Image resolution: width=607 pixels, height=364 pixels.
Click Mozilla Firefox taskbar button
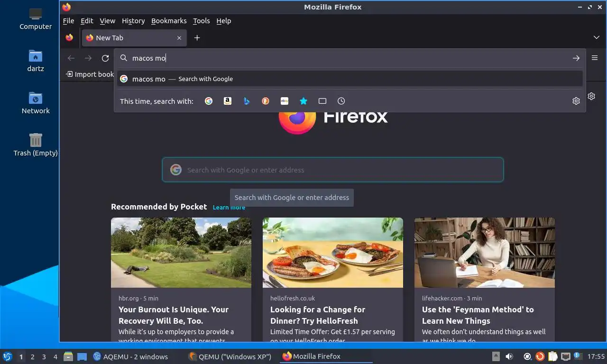326,356
